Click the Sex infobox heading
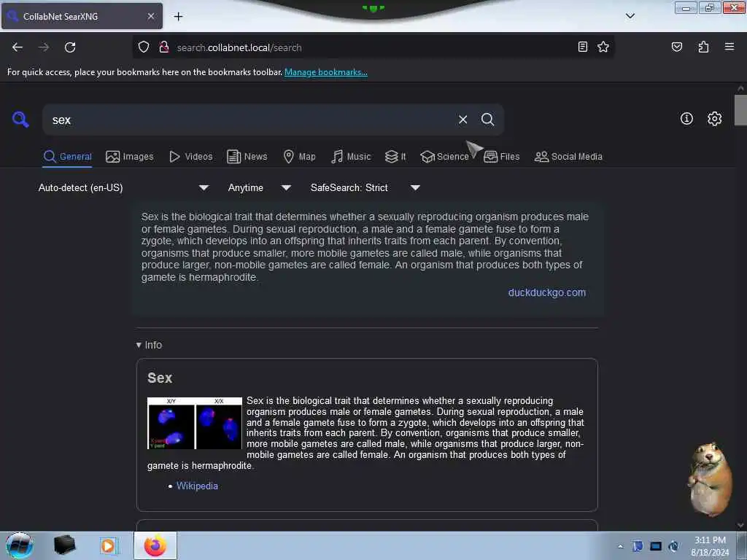 pos(160,378)
